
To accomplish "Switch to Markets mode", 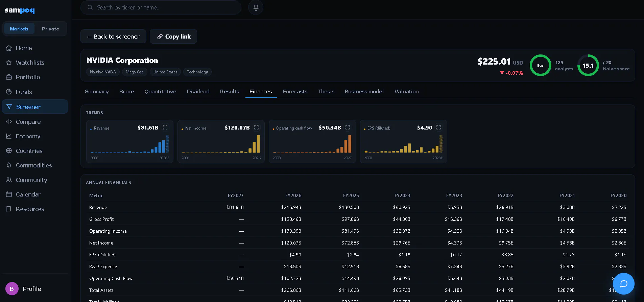I will click(x=19, y=29).
